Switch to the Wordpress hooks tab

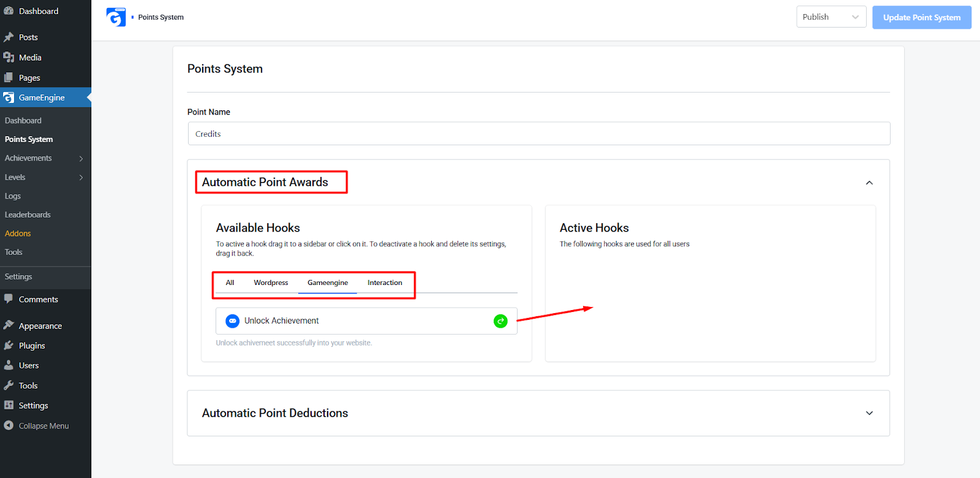[271, 283]
